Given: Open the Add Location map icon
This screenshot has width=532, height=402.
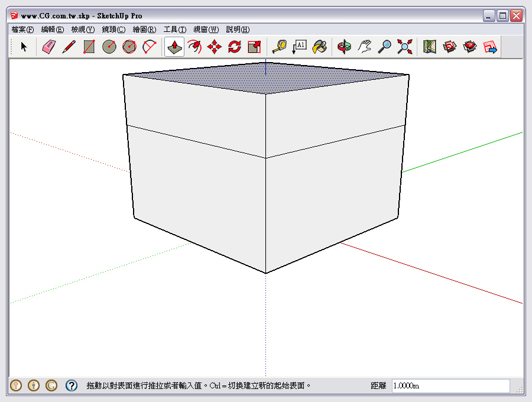Looking at the screenshot, I should click(x=430, y=47).
